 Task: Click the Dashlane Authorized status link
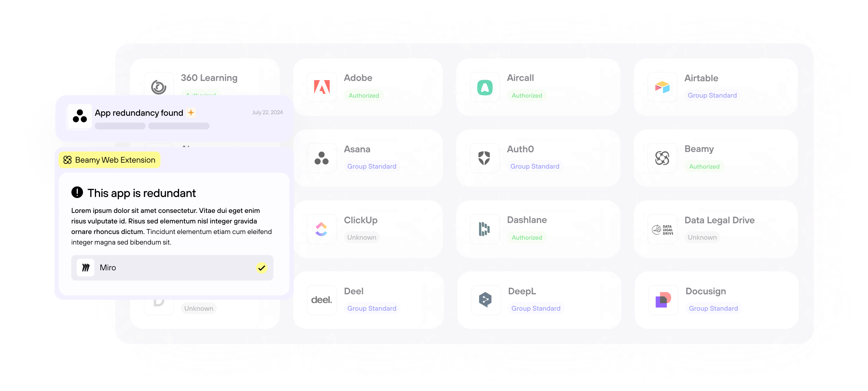click(x=527, y=237)
